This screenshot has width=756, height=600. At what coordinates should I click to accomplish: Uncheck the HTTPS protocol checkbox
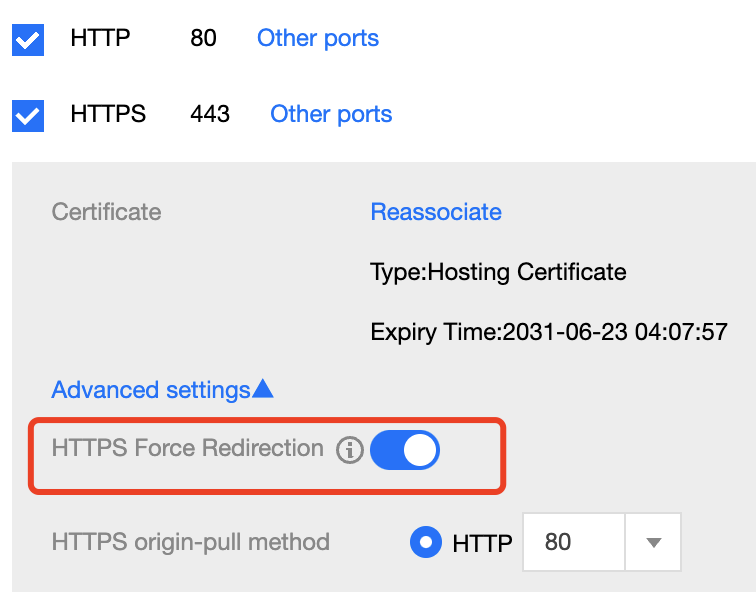(28, 116)
